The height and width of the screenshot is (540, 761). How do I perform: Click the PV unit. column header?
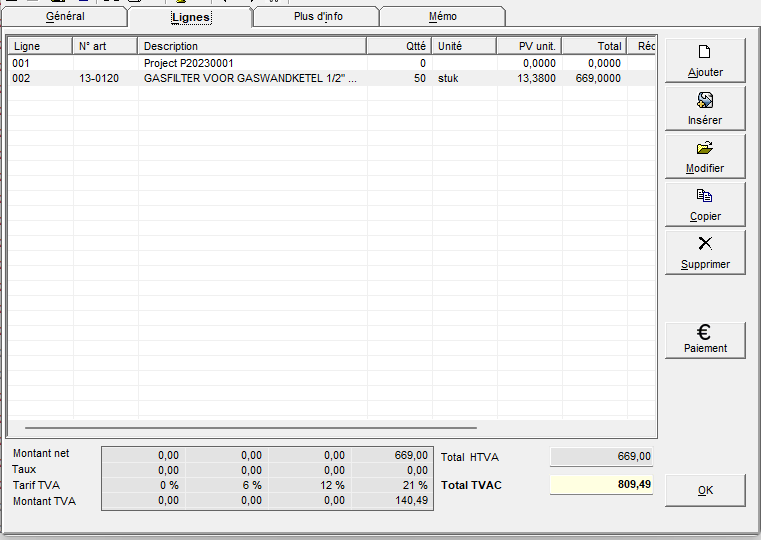coord(529,46)
